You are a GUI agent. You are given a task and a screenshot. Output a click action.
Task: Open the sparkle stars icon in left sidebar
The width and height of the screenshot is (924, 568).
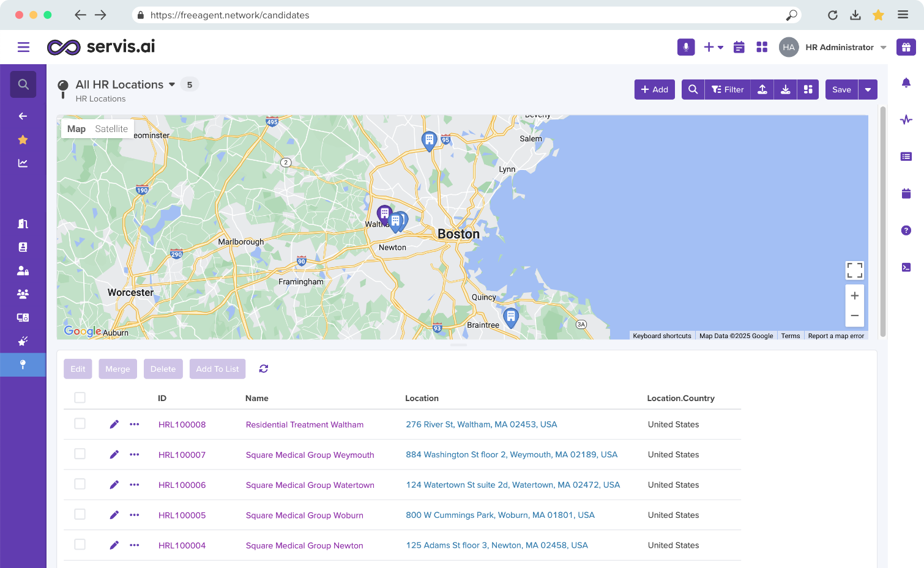[23, 341]
